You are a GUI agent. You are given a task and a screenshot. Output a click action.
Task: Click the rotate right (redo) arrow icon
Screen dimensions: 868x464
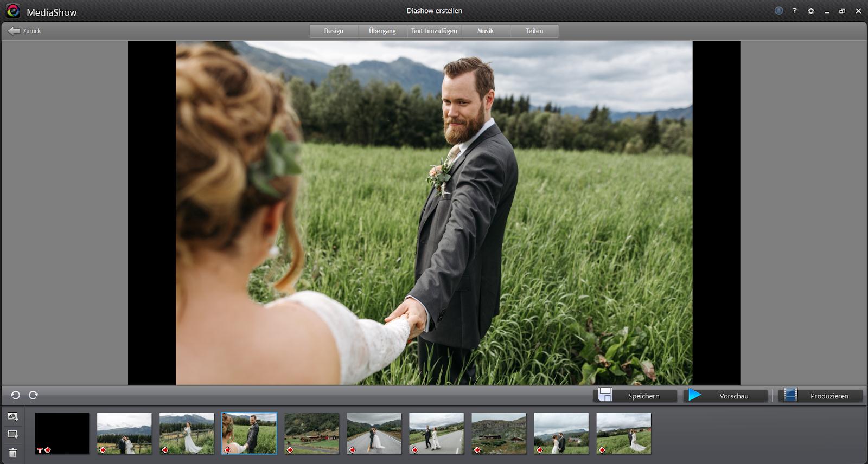pyautogui.click(x=33, y=395)
